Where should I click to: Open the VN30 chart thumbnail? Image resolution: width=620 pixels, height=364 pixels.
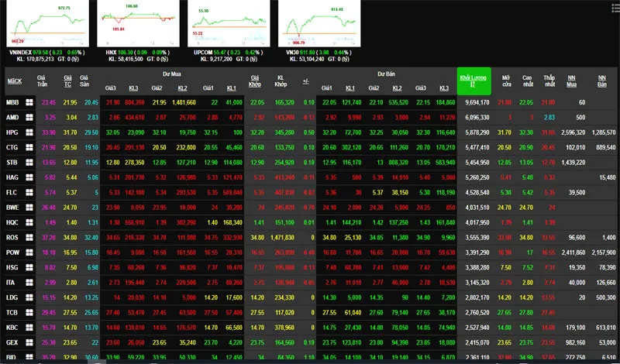319,23
